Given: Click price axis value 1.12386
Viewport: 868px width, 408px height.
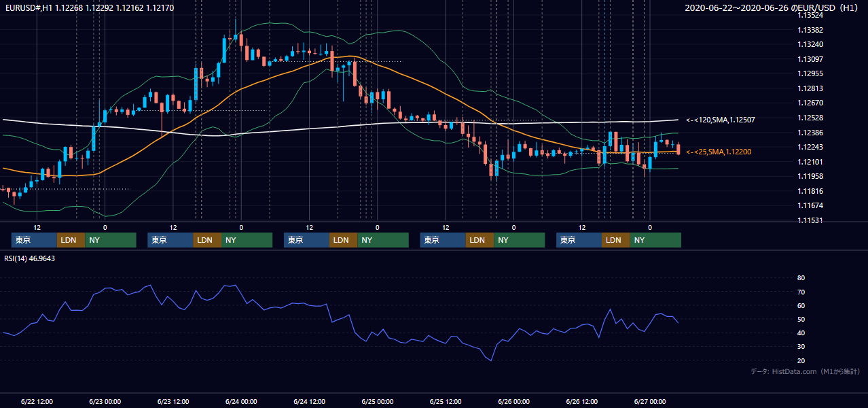Looking at the screenshot, I should (x=810, y=133).
